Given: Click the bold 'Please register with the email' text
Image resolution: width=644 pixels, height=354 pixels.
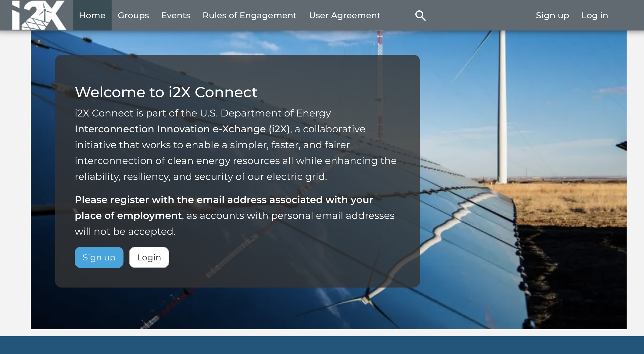Looking at the screenshot, I should (x=224, y=208).
